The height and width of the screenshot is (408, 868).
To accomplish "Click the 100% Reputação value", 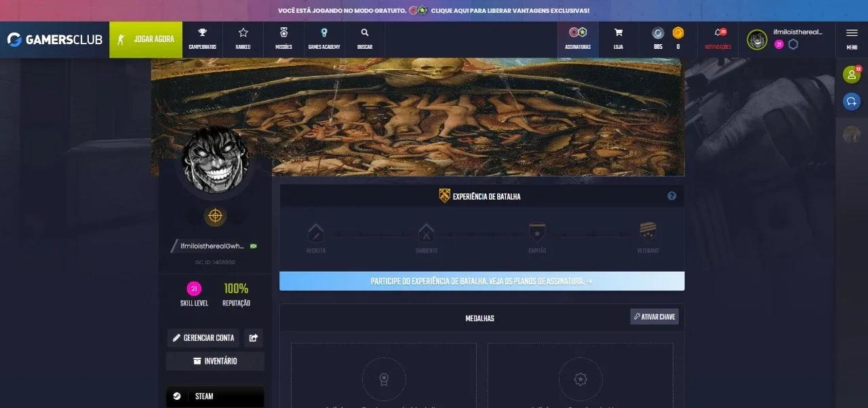I will click(236, 289).
